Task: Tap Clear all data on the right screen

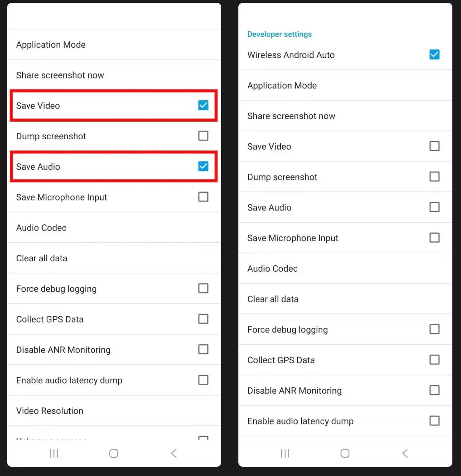Action: tap(345, 299)
